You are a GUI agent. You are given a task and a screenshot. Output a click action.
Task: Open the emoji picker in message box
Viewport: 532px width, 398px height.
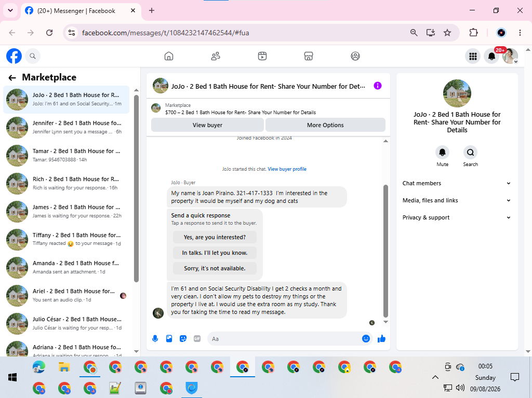366,338
